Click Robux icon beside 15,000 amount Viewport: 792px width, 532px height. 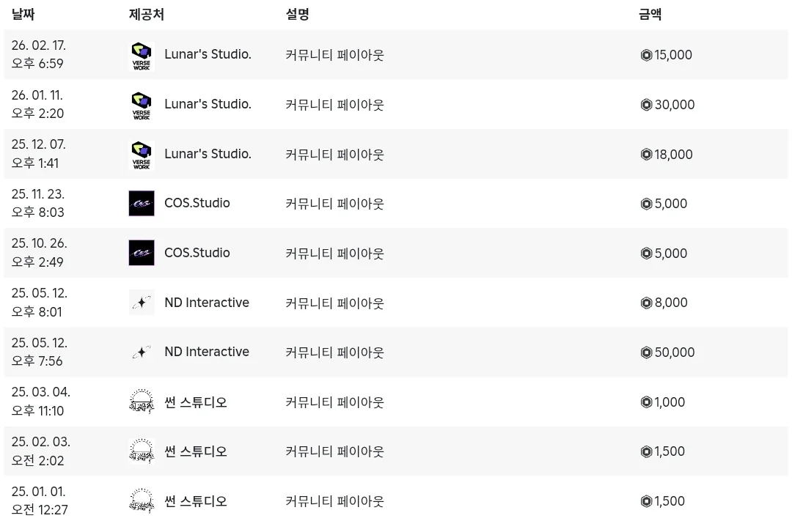646,55
